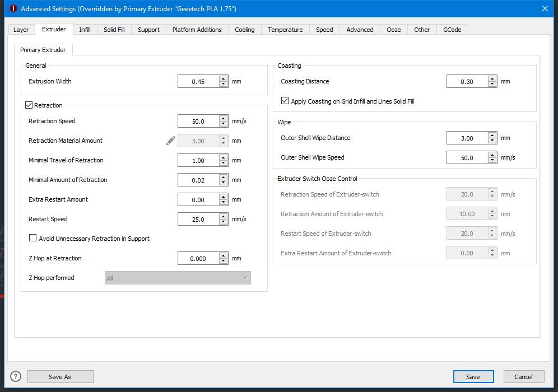Click the Minimal Travel of Retraction field
Image resolution: width=558 pixels, height=392 pixels.
[x=198, y=161]
